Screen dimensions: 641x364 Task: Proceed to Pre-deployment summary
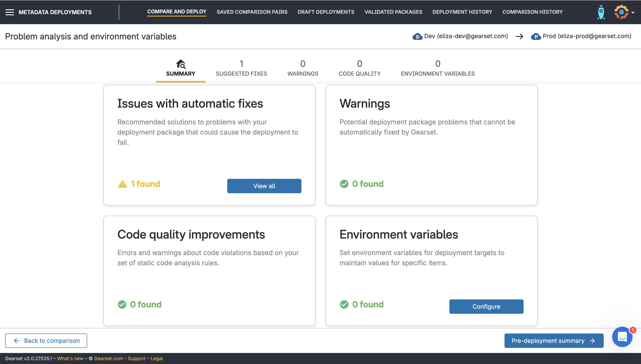pos(553,341)
